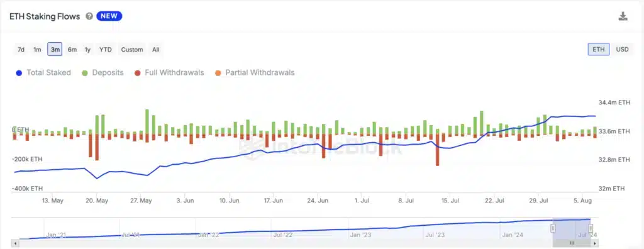Click the navigator left range handle
This screenshot has height=249, width=644.
coord(553,228)
